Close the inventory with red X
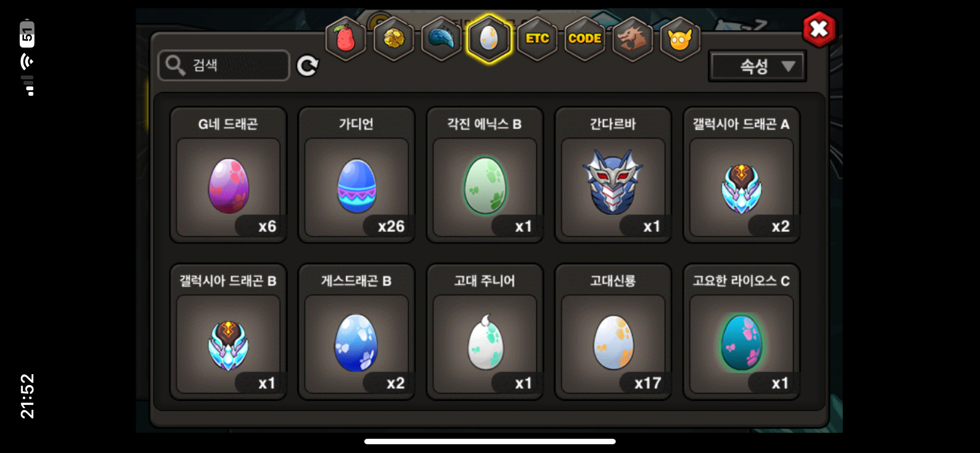This screenshot has width=980, height=453. [x=819, y=29]
